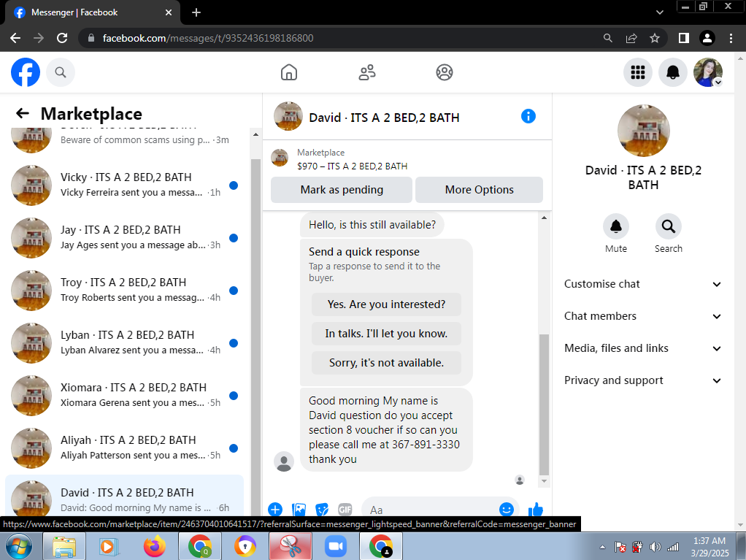
Task: Send a thumbs-up like
Action: [x=535, y=510]
